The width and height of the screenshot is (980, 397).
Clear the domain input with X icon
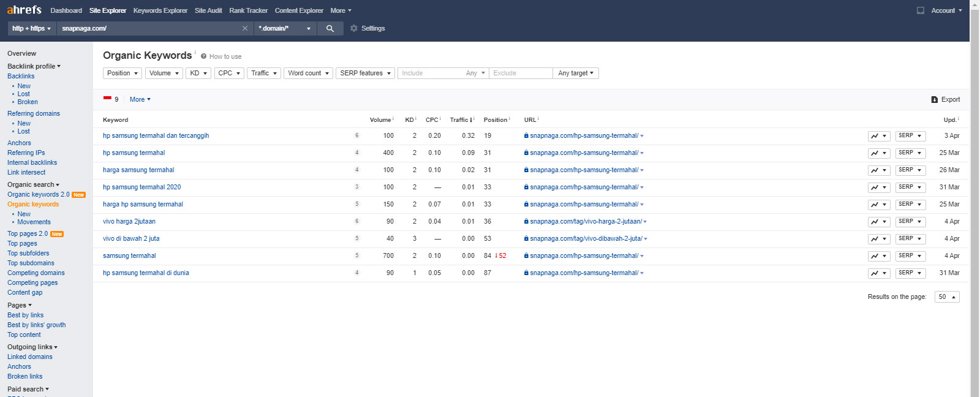point(245,28)
